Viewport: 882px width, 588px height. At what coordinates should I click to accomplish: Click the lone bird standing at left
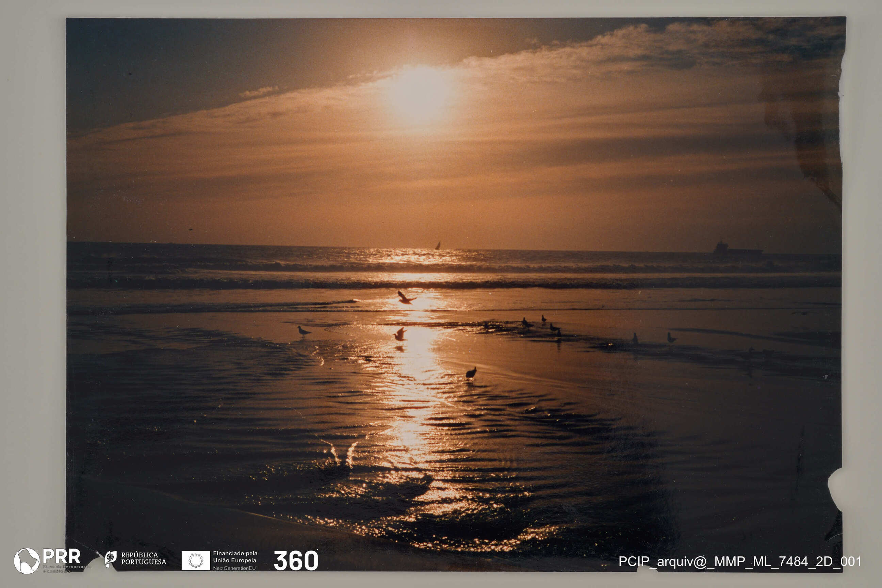(x=303, y=331)
